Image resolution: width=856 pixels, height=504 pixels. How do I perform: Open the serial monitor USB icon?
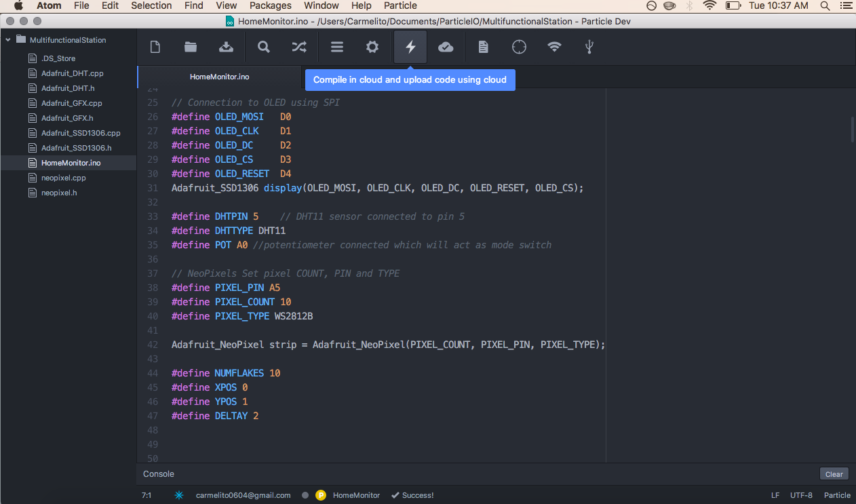(x=589, y=47)
